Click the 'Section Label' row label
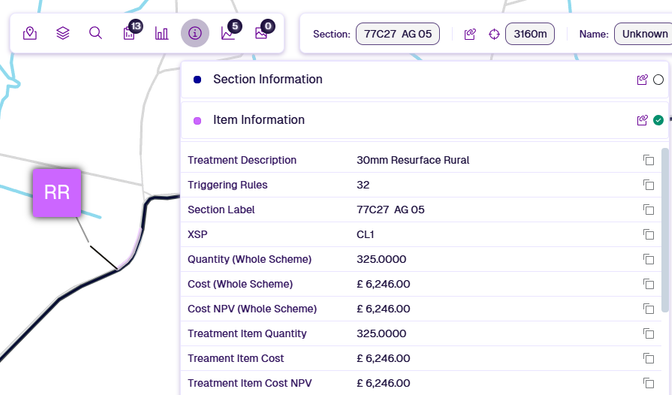 (x=221, y=210)
